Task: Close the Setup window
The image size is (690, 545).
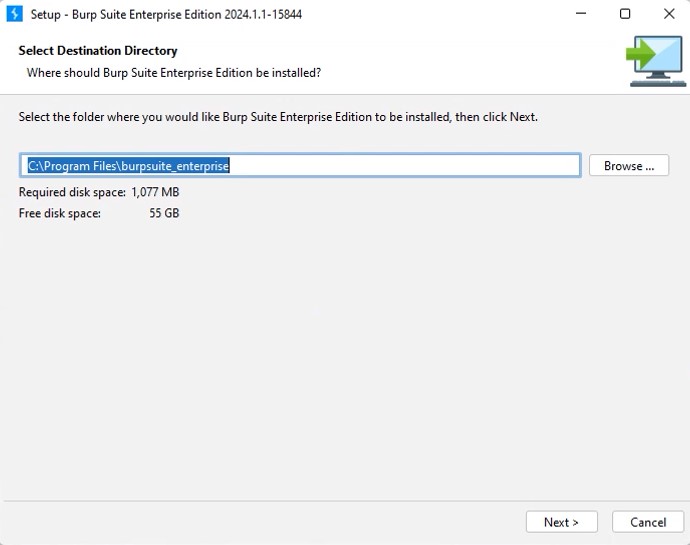Action: [x=669, y=14]
